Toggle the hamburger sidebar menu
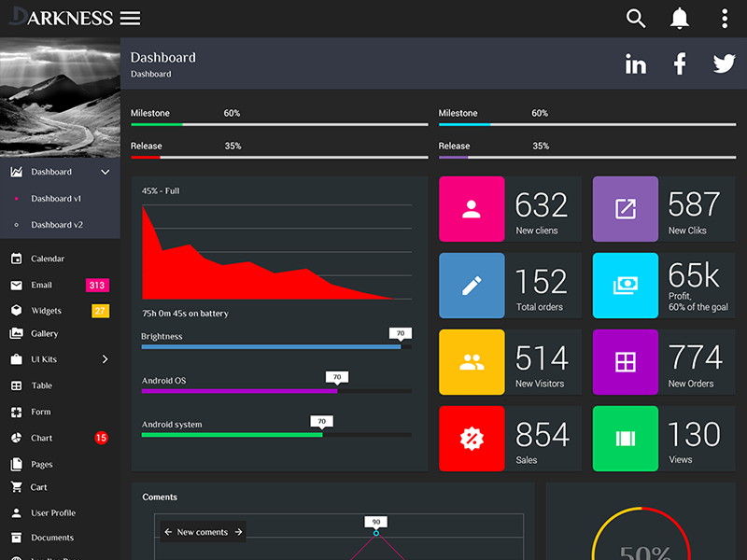Viewport: 747px width, 560px height. [x=131, y=19]
